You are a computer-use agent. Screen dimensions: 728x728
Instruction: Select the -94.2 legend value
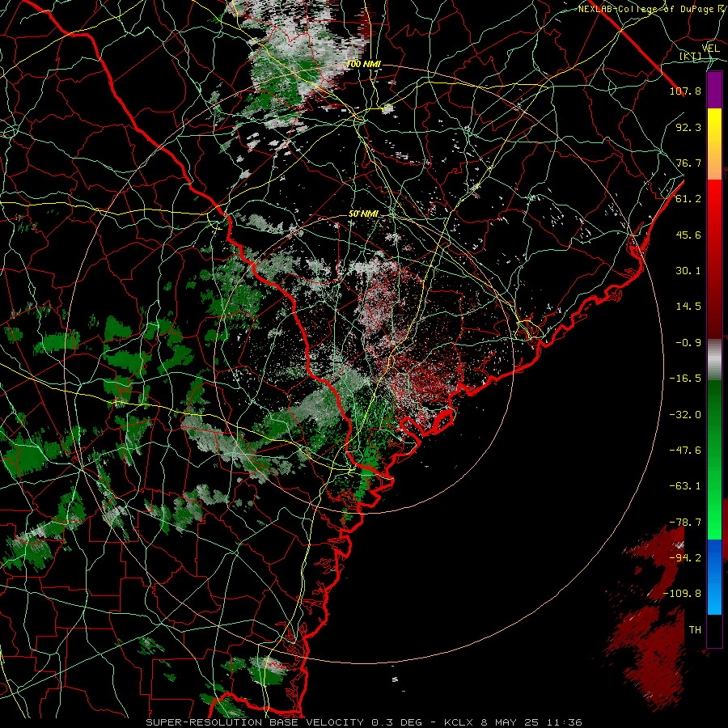[x=685, y=558]
